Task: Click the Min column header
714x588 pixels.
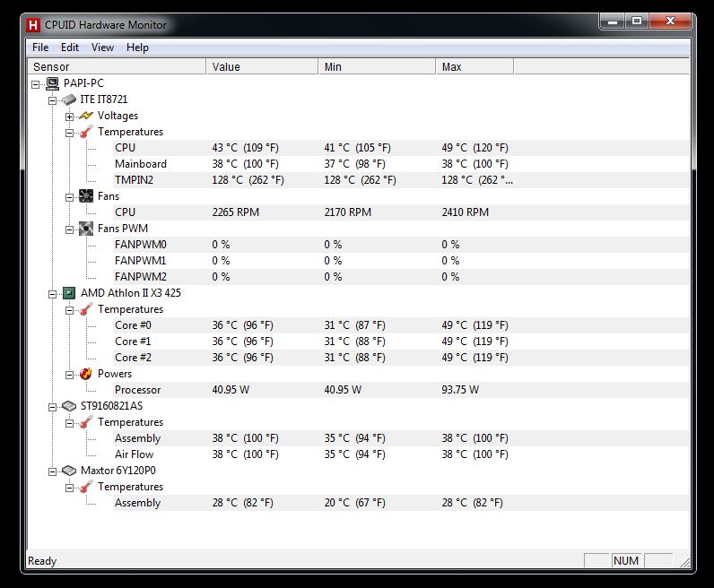Action: [377, 66]
